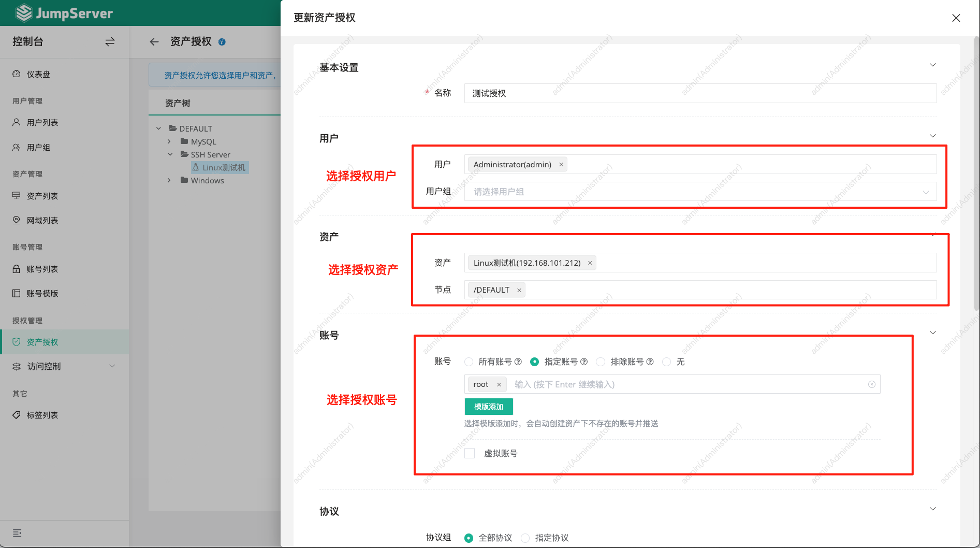Viewport: 980px width, 548px height.
Task: Enable the 虚拟账号 checkbox
Action: point(469,453)
